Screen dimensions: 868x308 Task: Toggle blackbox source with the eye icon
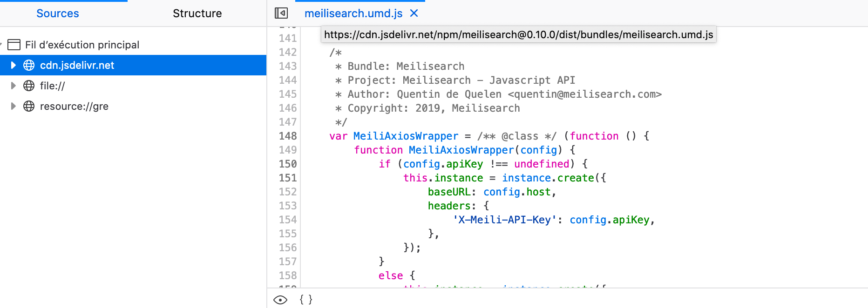(x=280, y=300)
